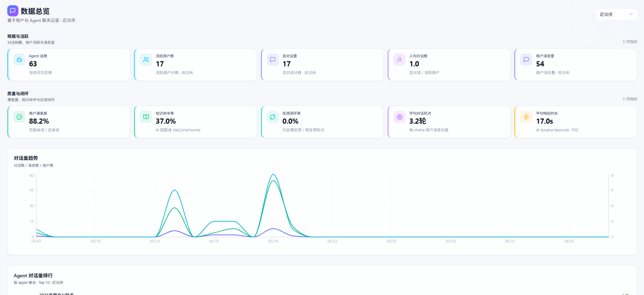Screen dimensions: 644x295
Task: Click the 质量与闭环 section heading
Action: point(18,93)
